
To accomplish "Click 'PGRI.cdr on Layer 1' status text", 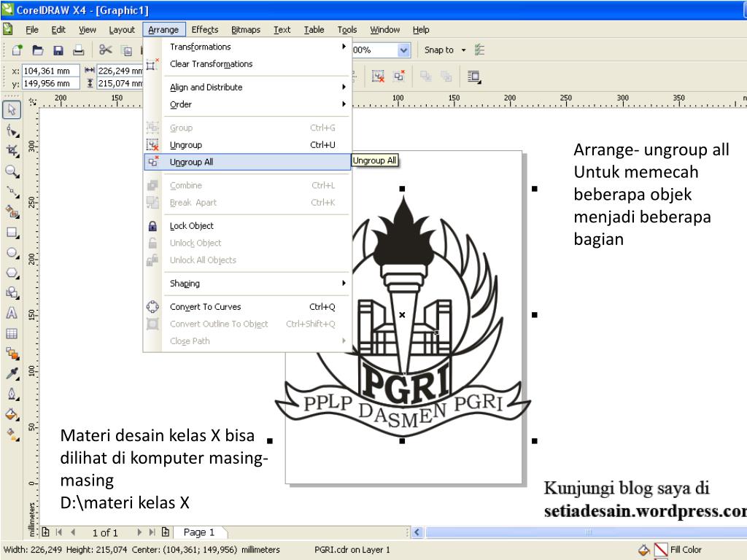I will coord(352,550).
